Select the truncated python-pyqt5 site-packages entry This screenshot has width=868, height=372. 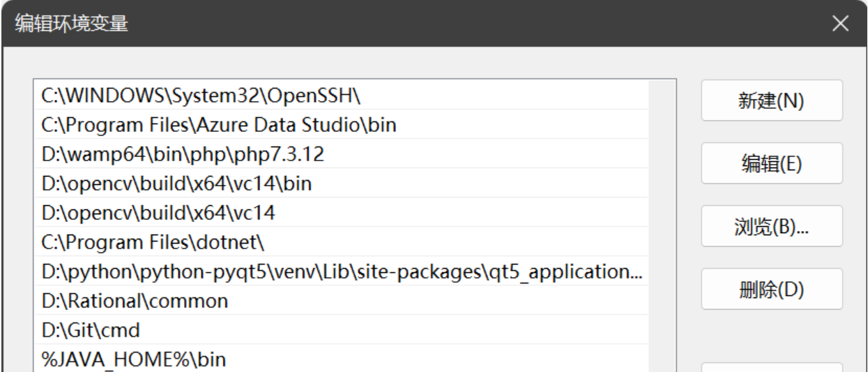(342, 271)
